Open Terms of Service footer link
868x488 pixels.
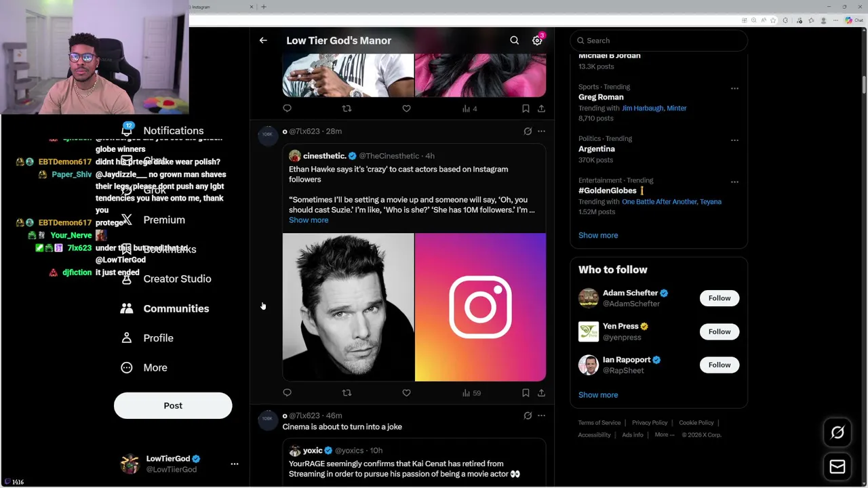[599, 423]
